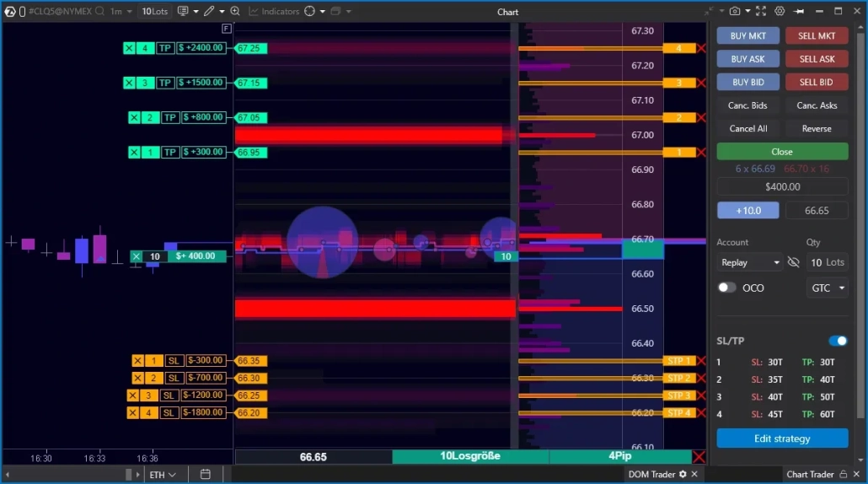Remove STP 1 in DOM ladder
The width and height of the screenshot is (868, 484).
[701, 361]
